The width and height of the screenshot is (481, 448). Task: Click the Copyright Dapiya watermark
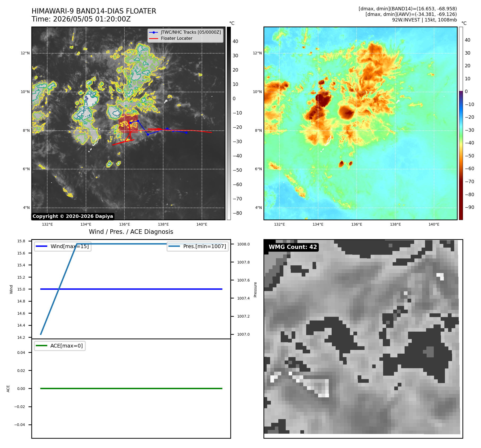(73, 216)
